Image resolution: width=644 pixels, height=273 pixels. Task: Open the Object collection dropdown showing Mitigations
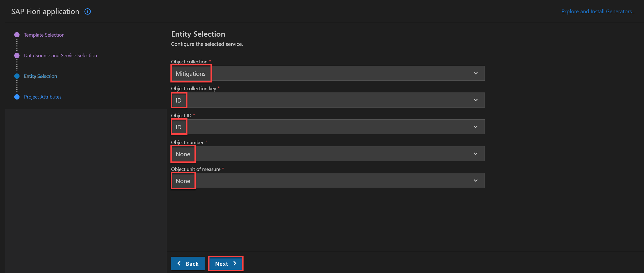tap(328, 73)
